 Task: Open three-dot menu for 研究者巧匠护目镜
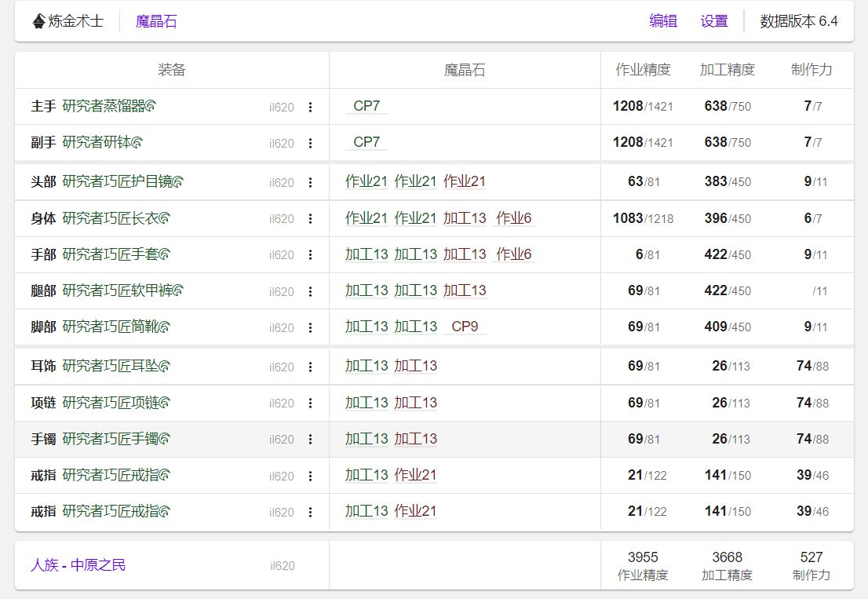point(310,182)
